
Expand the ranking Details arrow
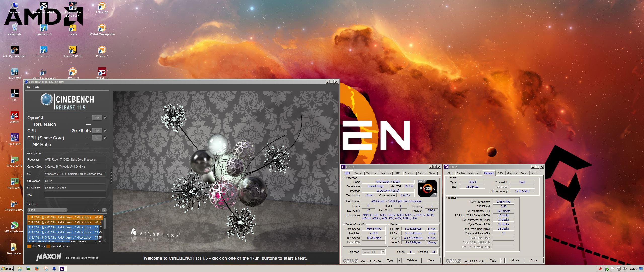tap(104, 210)
